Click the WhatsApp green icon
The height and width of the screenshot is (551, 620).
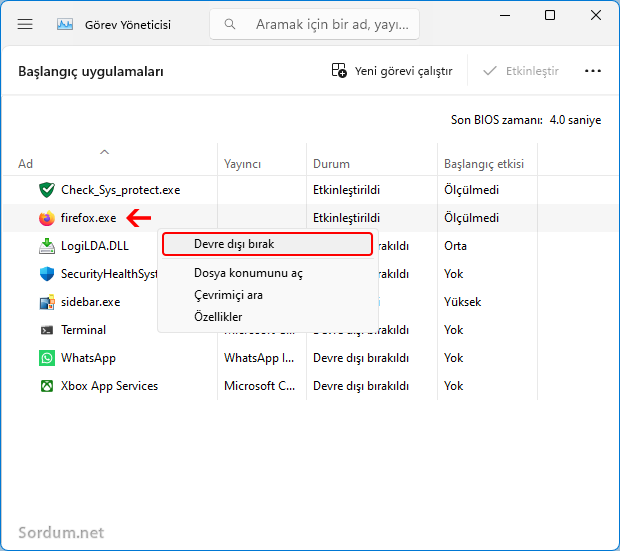click(47, 358)
